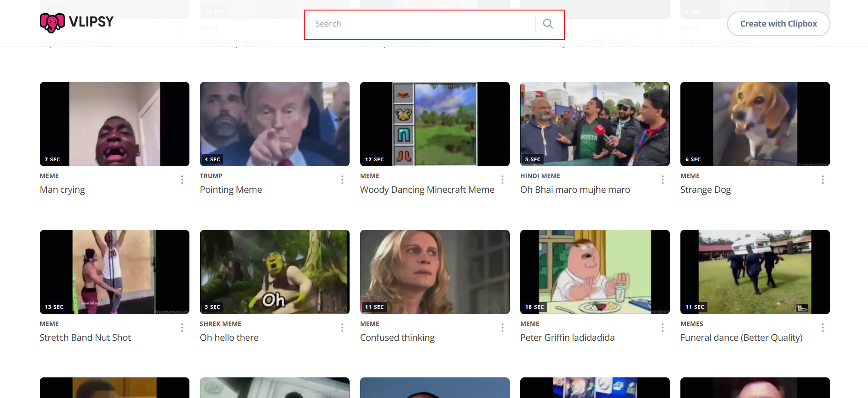868x398 pixels.
Task: Focus the Search input field
Action: point(421,24)
